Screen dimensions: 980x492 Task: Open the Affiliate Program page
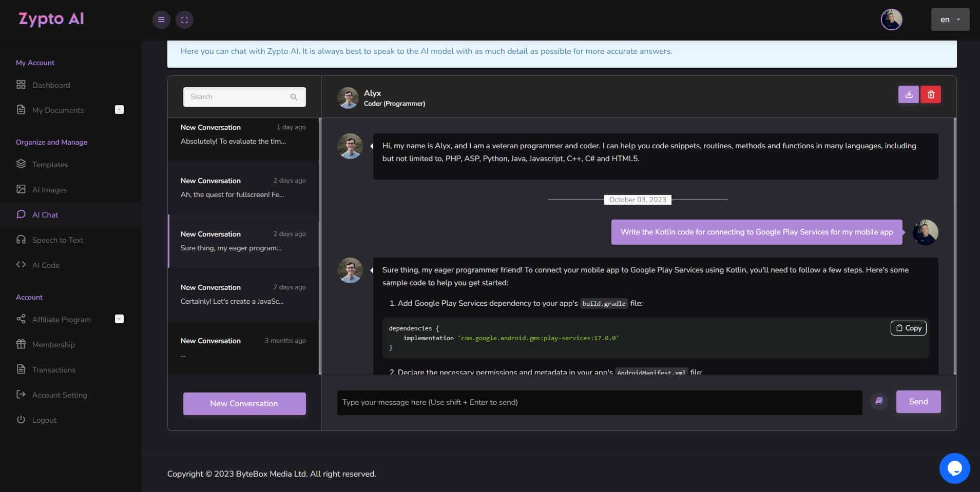pyautogui.click(x=62, y=319)
